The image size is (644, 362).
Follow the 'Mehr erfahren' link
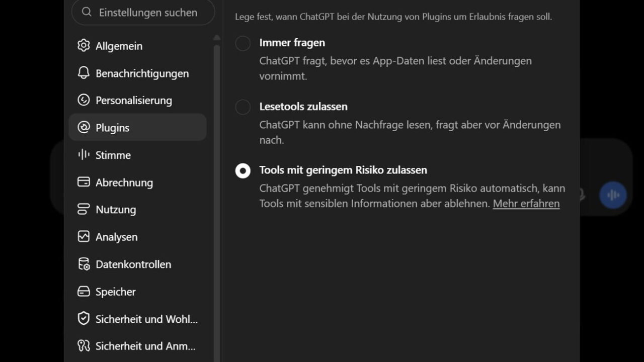pyautogui.click(x=526, y=204)
